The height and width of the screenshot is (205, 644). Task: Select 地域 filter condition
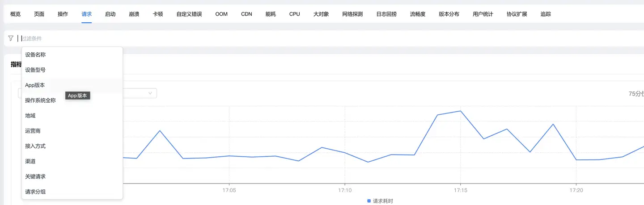point(30,116)
